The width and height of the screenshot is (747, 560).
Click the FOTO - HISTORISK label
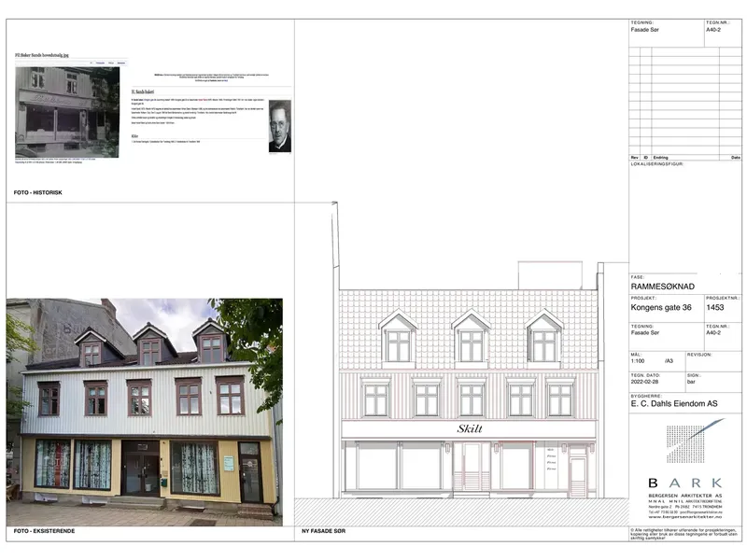tap(38, 193)
